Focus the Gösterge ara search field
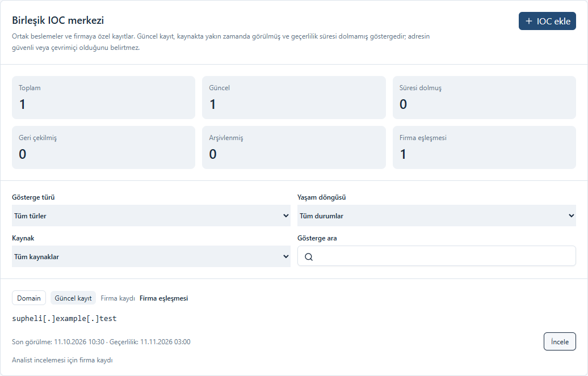588x376 pixels. click(x=436, y=256)
